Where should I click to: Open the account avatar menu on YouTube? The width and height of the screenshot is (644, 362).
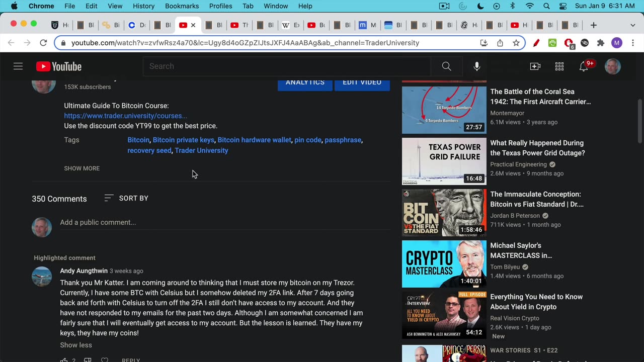pyautogui.click(x=612, y=66)
